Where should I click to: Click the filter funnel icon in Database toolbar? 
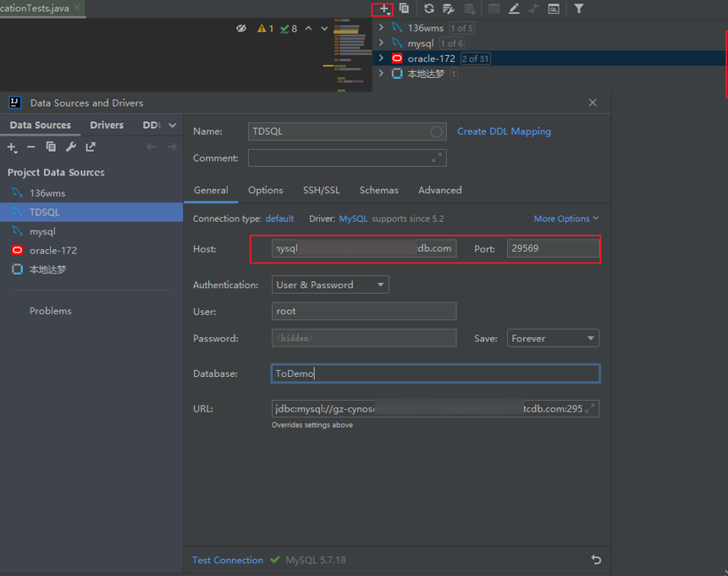click(579, 8)
